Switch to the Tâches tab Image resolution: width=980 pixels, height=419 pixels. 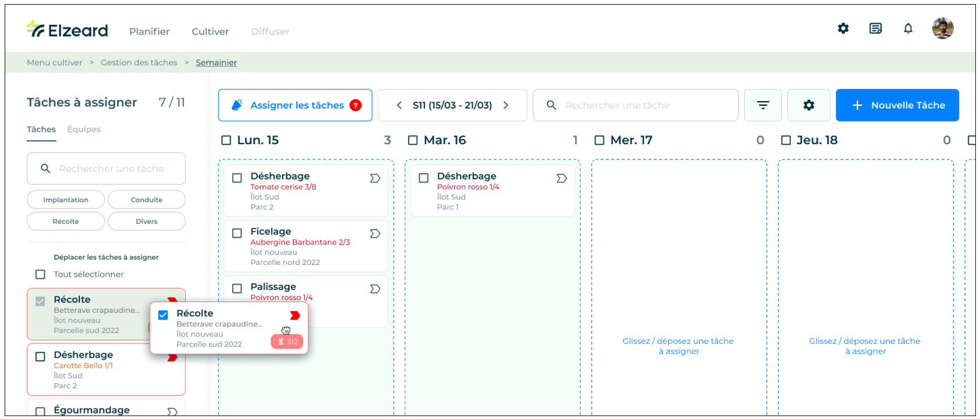pyautogui.click(x=41, y=129)
